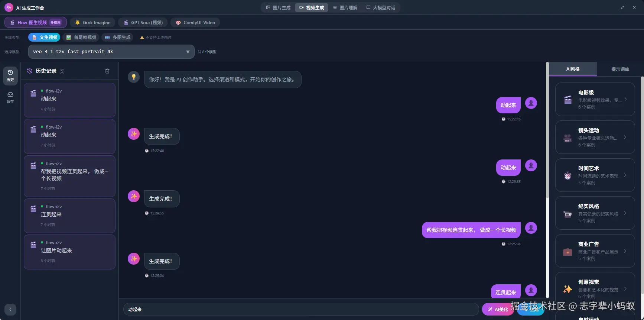
Task: Click the chat area vertical scrollbar
Action: tap(547, 130)
